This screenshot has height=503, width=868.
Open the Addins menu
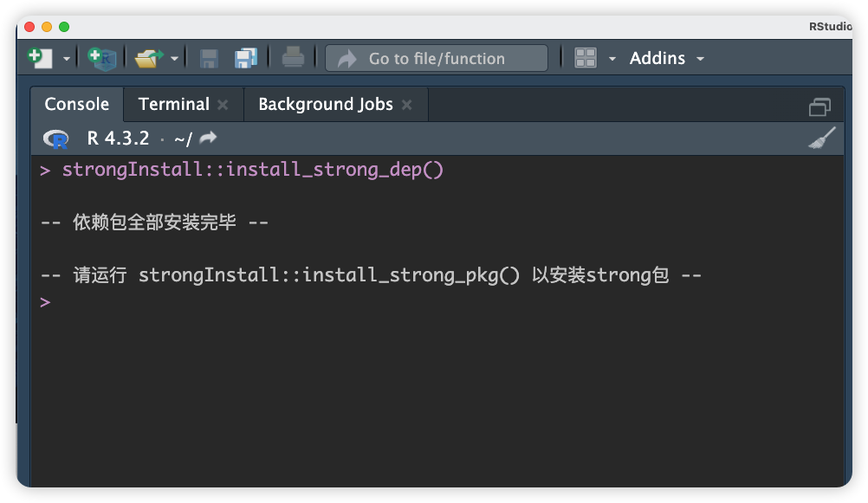pyautogui.click(x=667, y=58)
